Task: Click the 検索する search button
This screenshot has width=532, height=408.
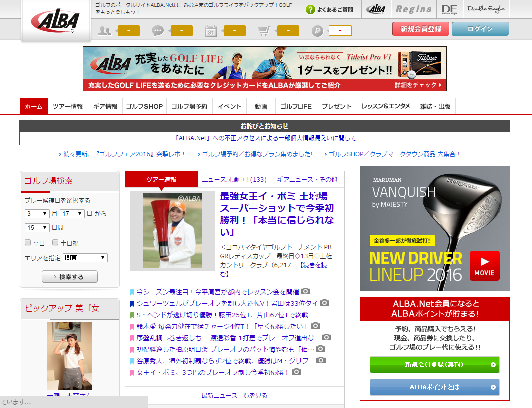Action: pos(70,277)
